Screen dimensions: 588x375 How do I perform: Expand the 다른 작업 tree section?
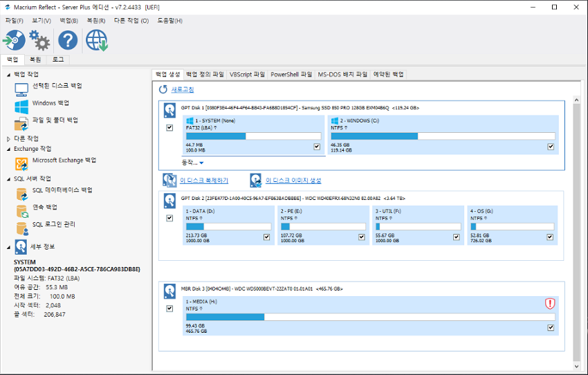tap(8, 139)
